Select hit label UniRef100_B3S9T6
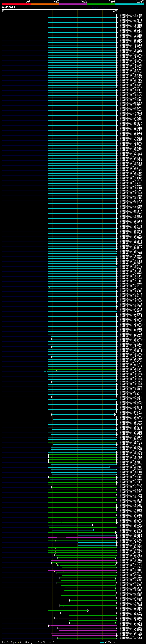The width and height of the screenshot is (146, 644). 131,53
